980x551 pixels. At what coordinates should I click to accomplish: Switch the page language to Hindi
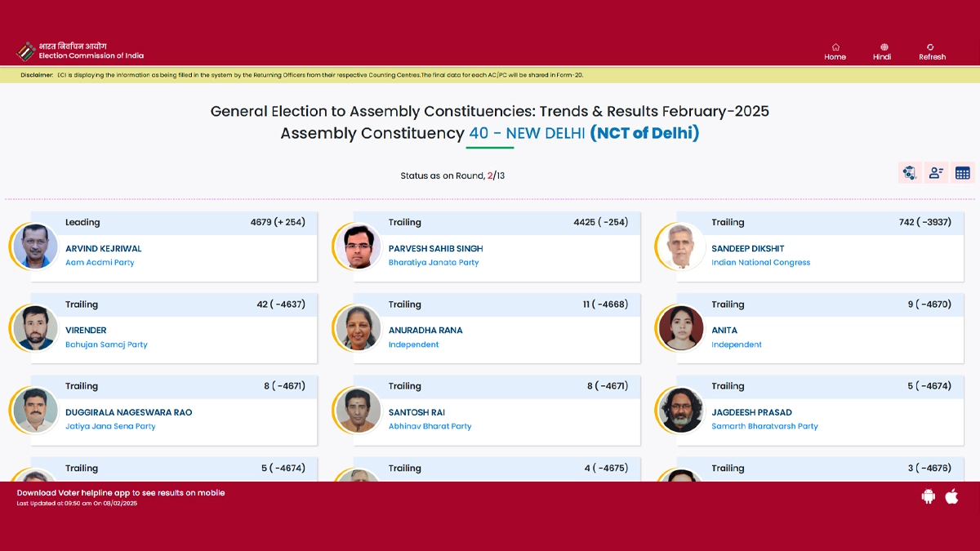(882, 51)
